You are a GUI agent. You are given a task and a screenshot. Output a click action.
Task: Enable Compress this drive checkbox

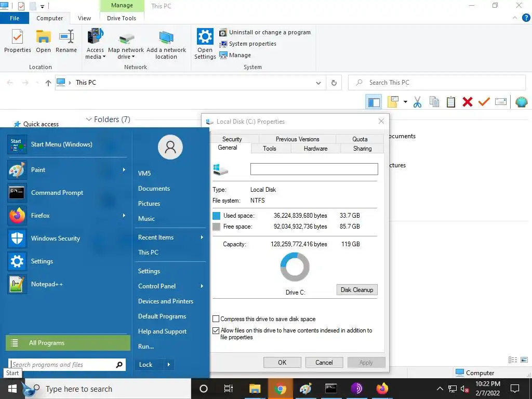pos(216,319)
